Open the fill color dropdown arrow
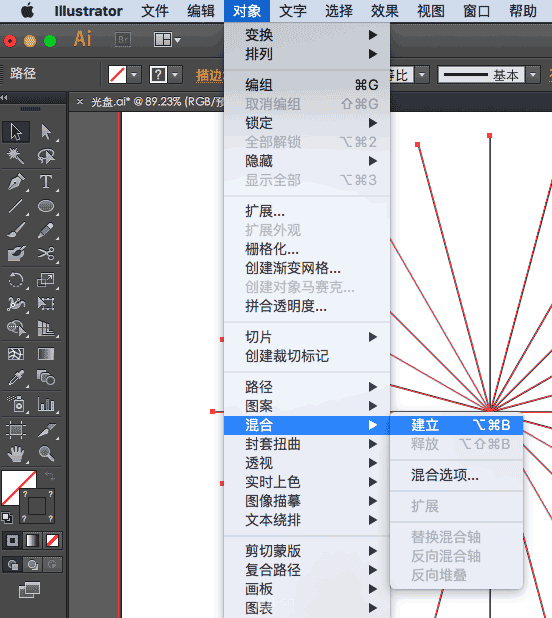552x618 pixels. coord(134,74)
